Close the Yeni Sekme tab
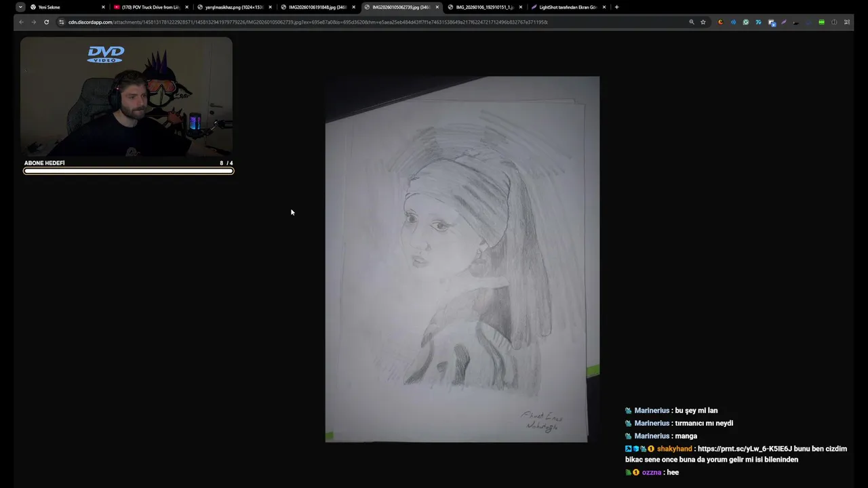The height and width of the screenshot is (488, 868). 103,7
